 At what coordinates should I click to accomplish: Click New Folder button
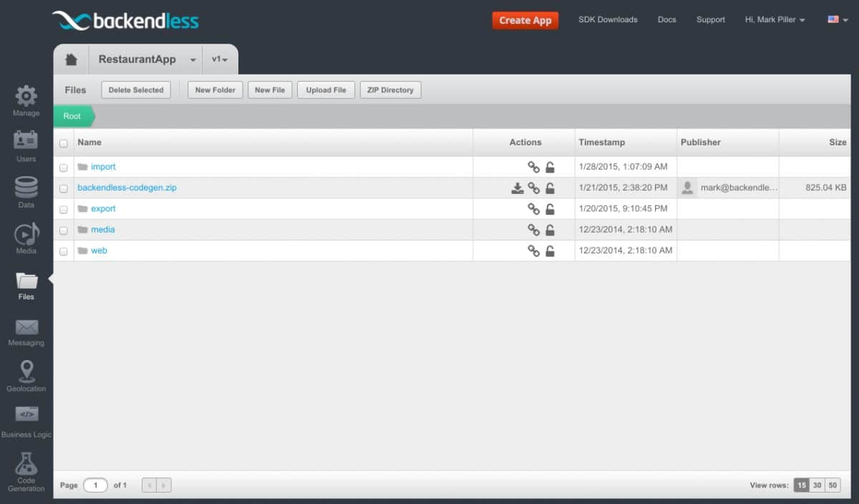pos(215,90)
